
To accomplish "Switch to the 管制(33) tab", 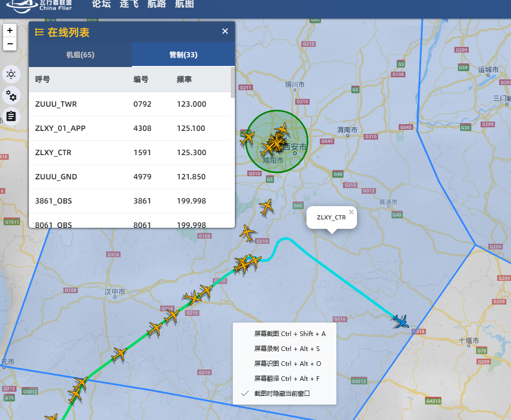I will 183,54.
